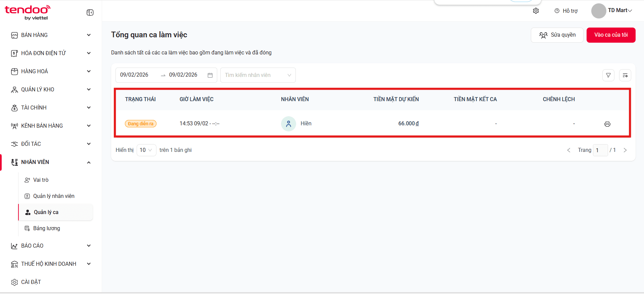Click the Sửa quyền button
The image size is (644, 294).
click(557, 35)
